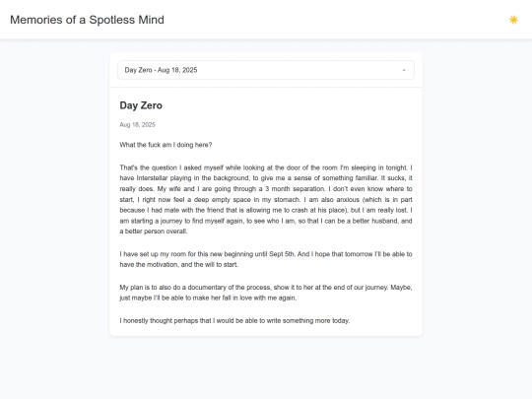Click the words "motivation, and the will to start"
This screenshot has width=532, height=399.
(x=192, y=265)
